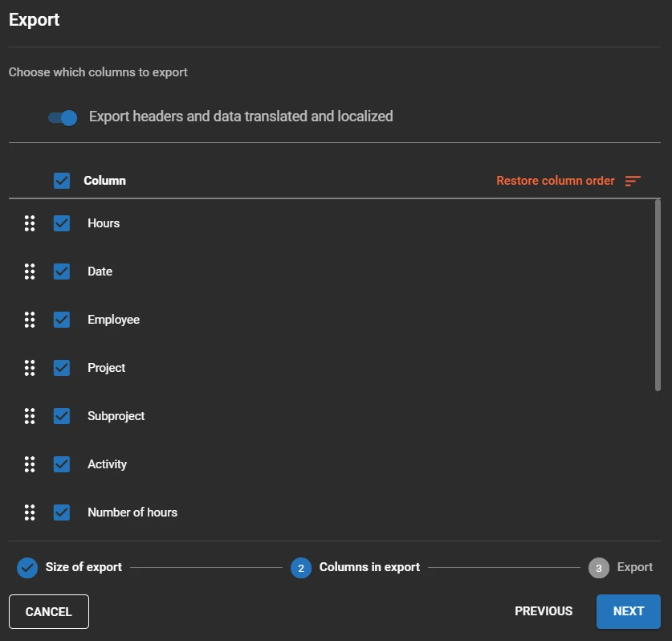Go to the Size of export step
672x641 pixels.
pos(69,568)
